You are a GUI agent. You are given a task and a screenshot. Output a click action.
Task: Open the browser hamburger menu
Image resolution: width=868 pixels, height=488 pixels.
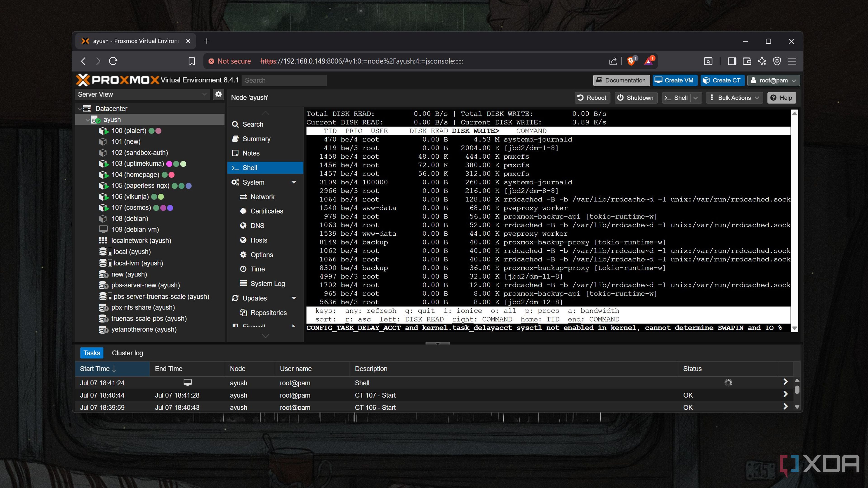coord(792,61)
